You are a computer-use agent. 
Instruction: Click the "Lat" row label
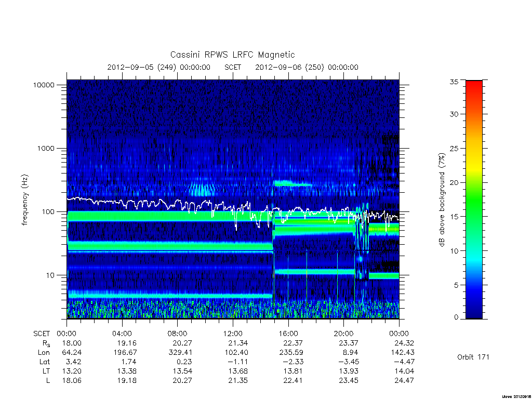tap(45, 362)
